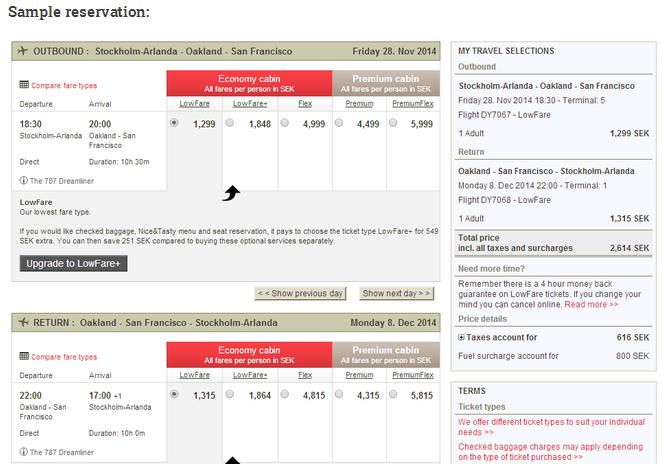668x475 pixels.
Task: Open the outbound Compare fare types link
Action: tap(64, 85)
